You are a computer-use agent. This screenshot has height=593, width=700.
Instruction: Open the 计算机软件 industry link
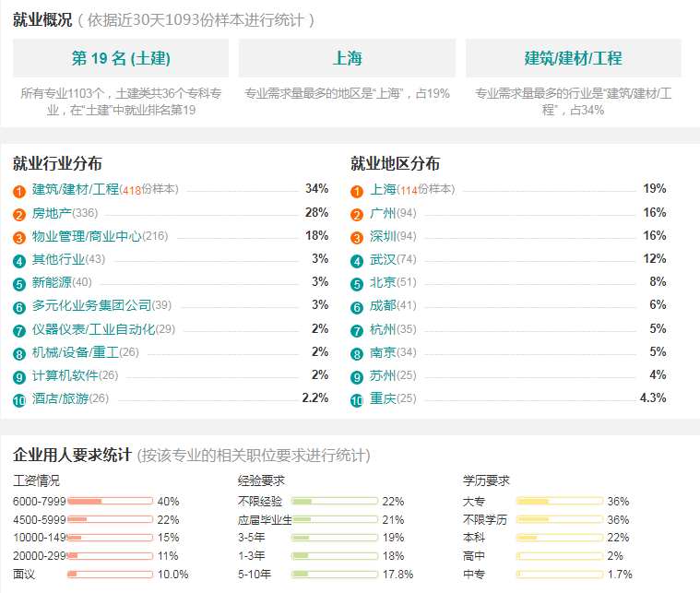[x=65, y=375]
